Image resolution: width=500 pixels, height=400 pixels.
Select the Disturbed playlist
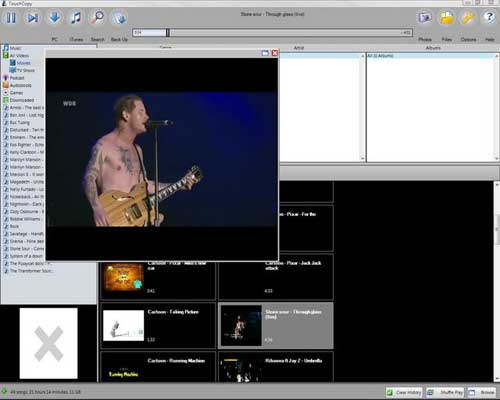click(26, 130)
